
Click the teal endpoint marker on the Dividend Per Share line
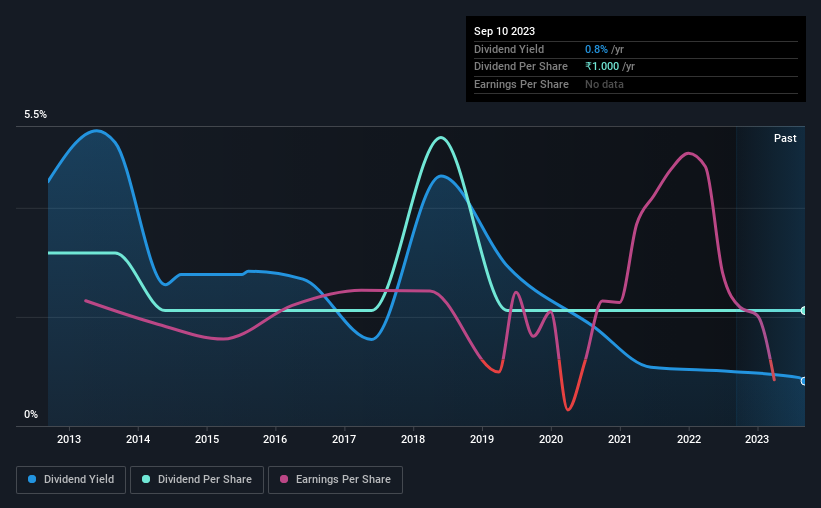(804, 311)
